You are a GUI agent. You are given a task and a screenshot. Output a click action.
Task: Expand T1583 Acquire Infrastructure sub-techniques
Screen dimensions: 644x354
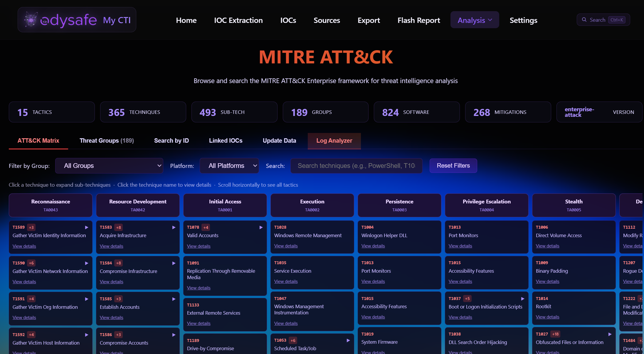point(174,227)
